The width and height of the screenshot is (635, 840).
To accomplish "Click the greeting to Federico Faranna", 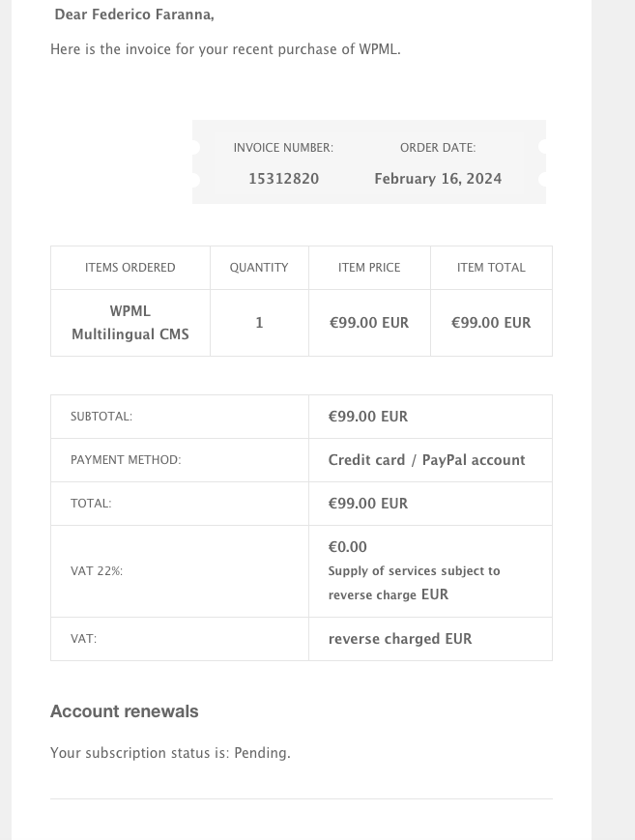I will pos(134,14).
